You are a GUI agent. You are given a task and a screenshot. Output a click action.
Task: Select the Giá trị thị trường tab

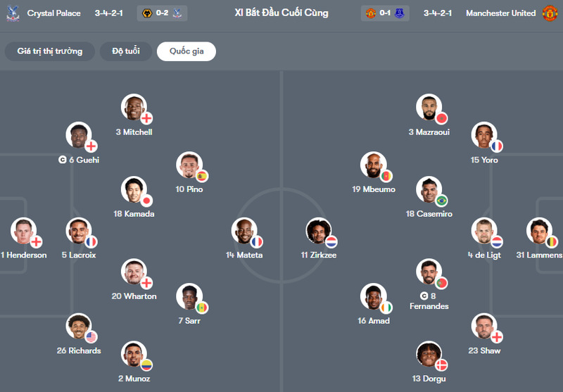pos(50,51)
